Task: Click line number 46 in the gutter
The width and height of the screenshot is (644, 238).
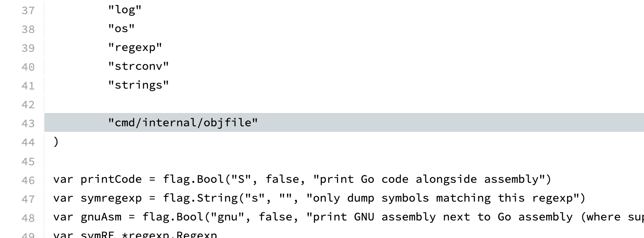Action: click(x=28, y=180)
